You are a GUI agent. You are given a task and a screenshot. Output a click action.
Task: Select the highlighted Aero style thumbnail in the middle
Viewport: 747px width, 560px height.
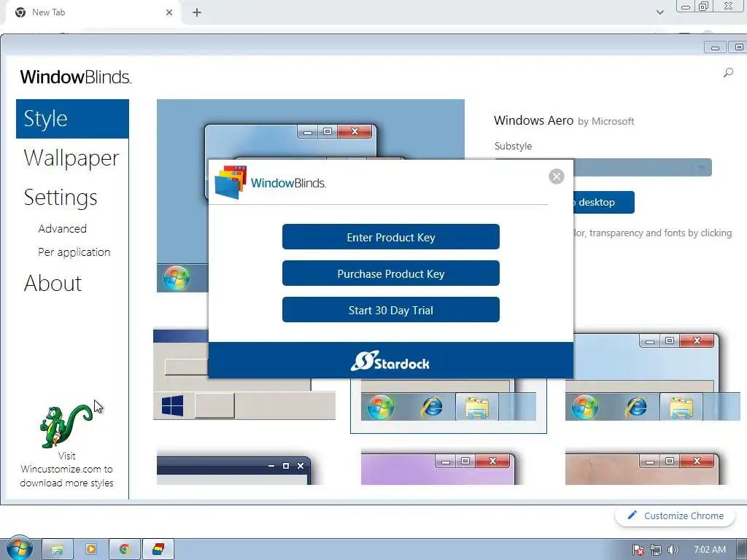pos(449,405)
